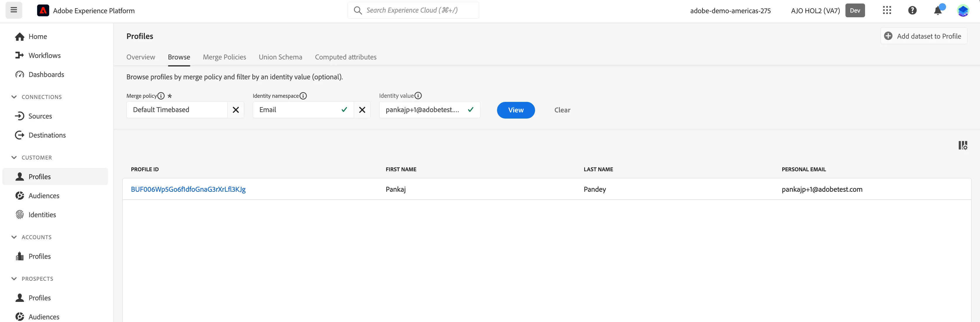Click the Identity namespace info icon

coord(303,96)
